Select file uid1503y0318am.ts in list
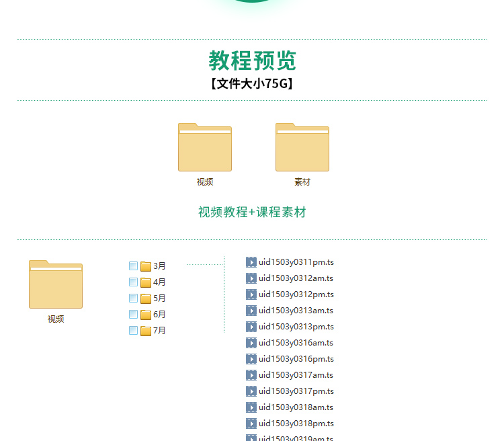The image size is (504, 441). pyautogui.click(x=296, y=407)
